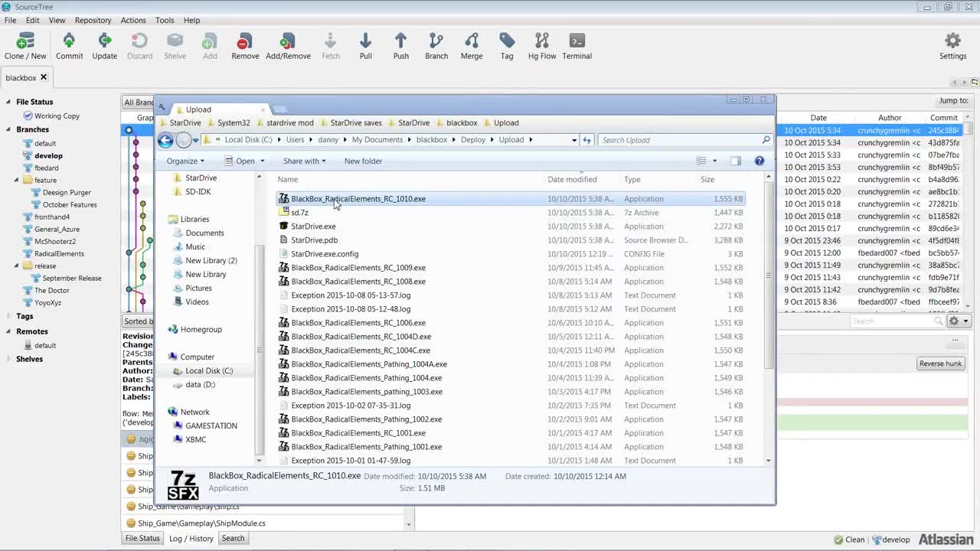Click the Branch toolbar icon

[436, 46]
